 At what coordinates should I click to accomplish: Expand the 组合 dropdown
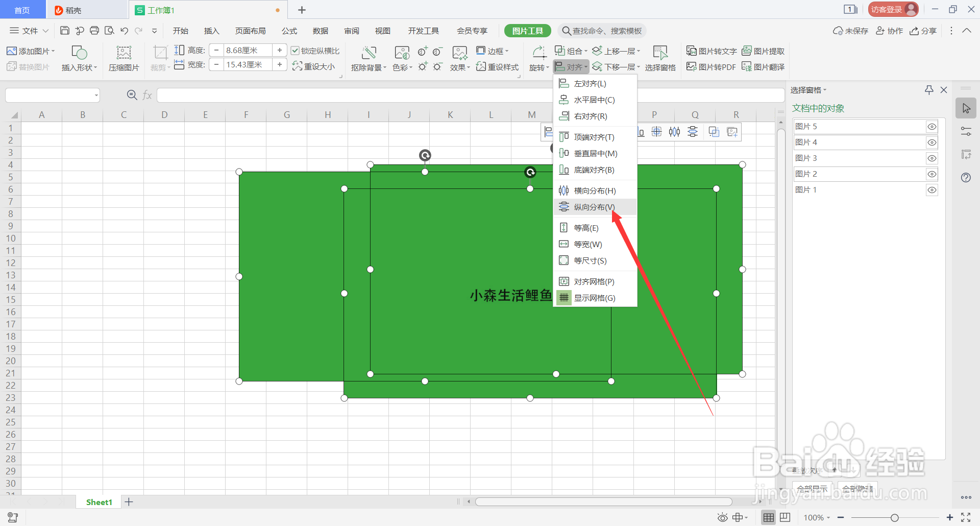tap(571, 51)
